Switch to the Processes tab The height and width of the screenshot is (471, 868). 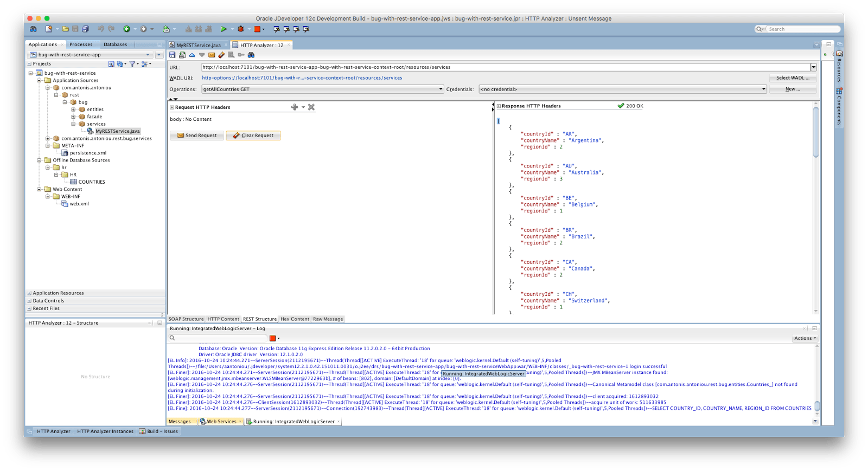click(81, 44)
